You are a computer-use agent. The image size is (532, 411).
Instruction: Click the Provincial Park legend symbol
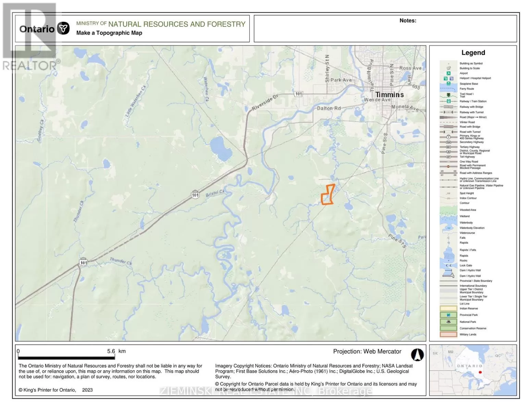448,315
